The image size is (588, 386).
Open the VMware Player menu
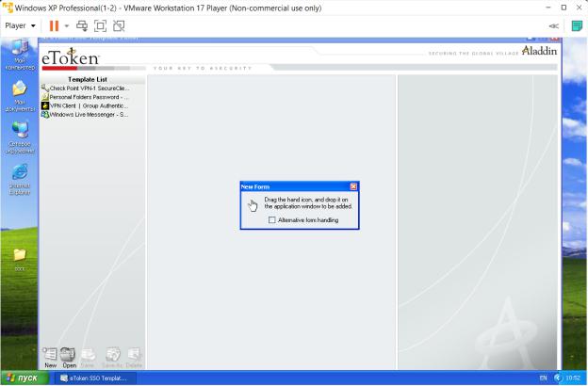click(x=20, y=25)
